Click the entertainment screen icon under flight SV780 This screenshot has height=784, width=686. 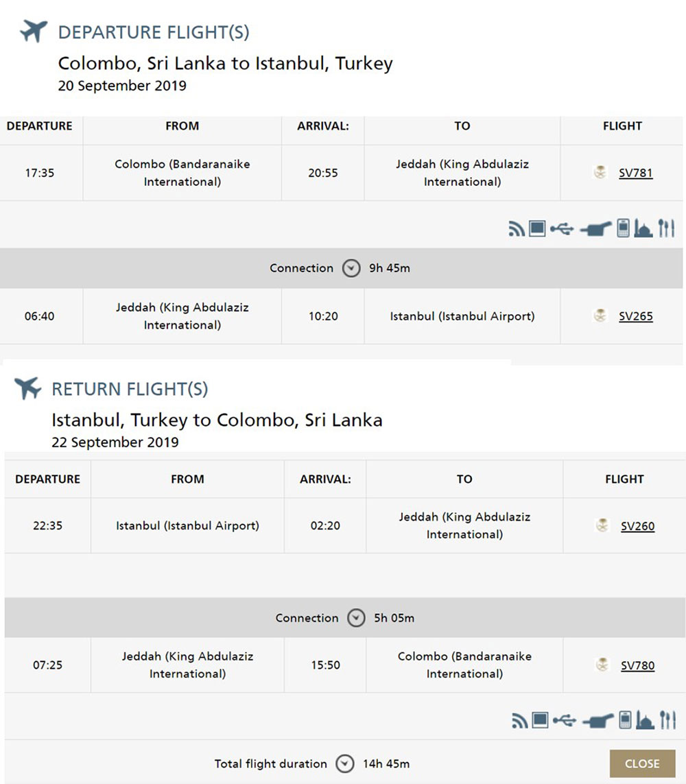click(539, 720)
